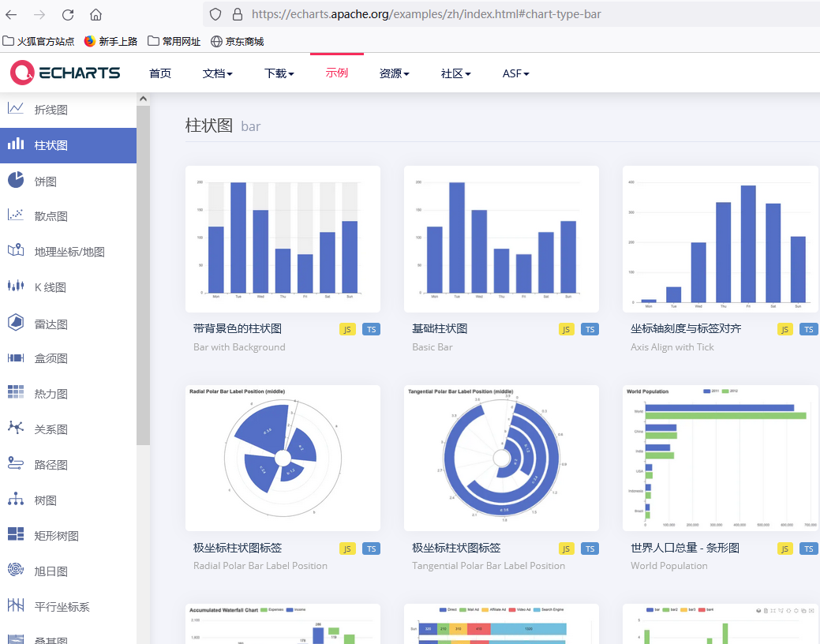Select 折线图 in the sidebar
820x644 pixels.
68,110
